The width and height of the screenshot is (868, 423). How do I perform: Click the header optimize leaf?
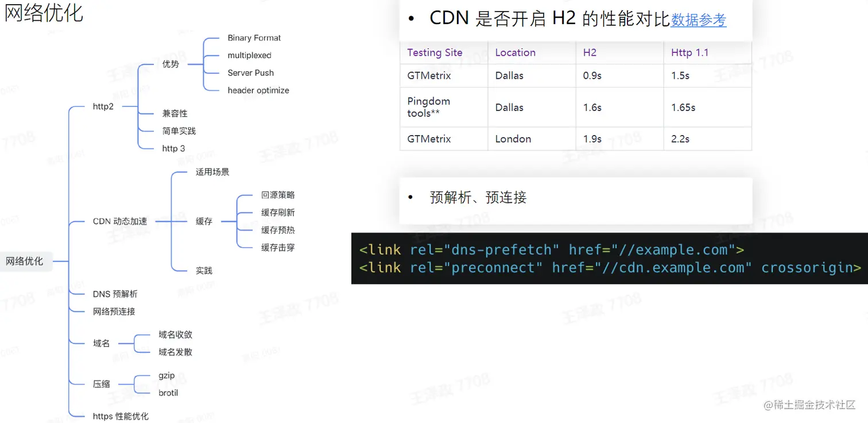pyautogui.click(x=258, y=90)
